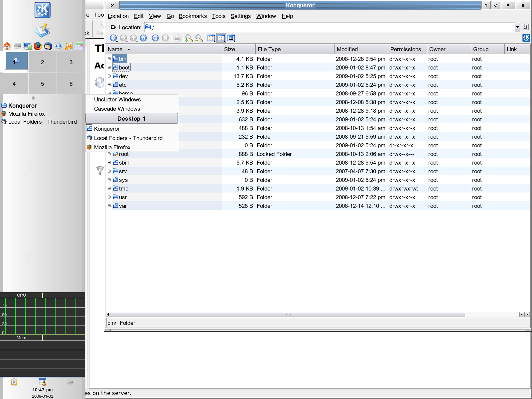532x399 pixels.
Task: Expand the sbin folder tree node
Action: 109,163
